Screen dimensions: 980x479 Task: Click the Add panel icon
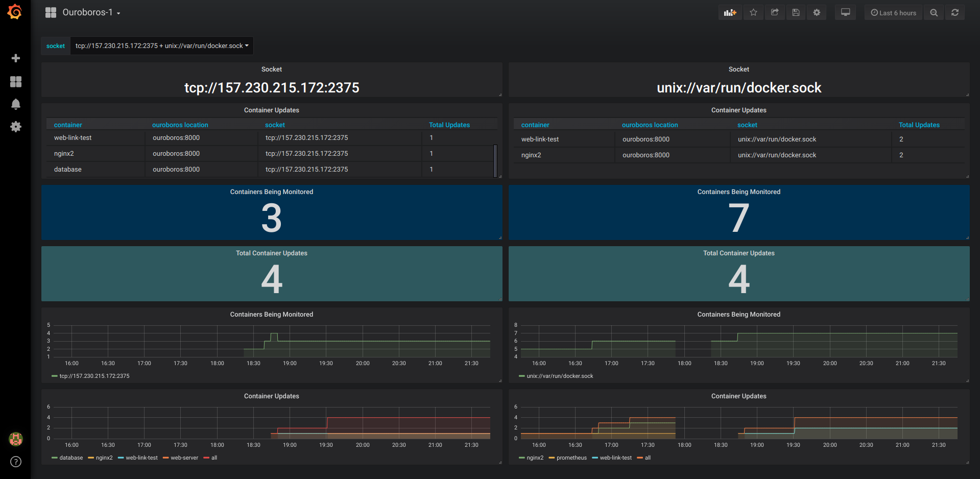[x=730, y=13]
